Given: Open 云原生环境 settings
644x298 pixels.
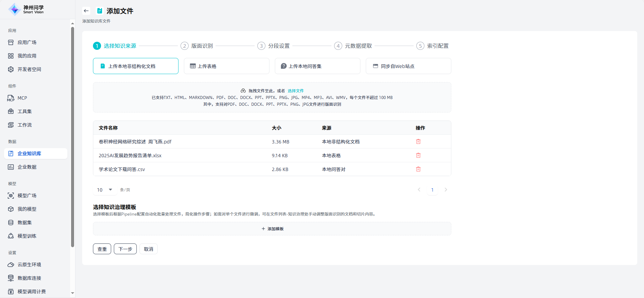Looking at the screenshot, I should click(x=29, y=265).
